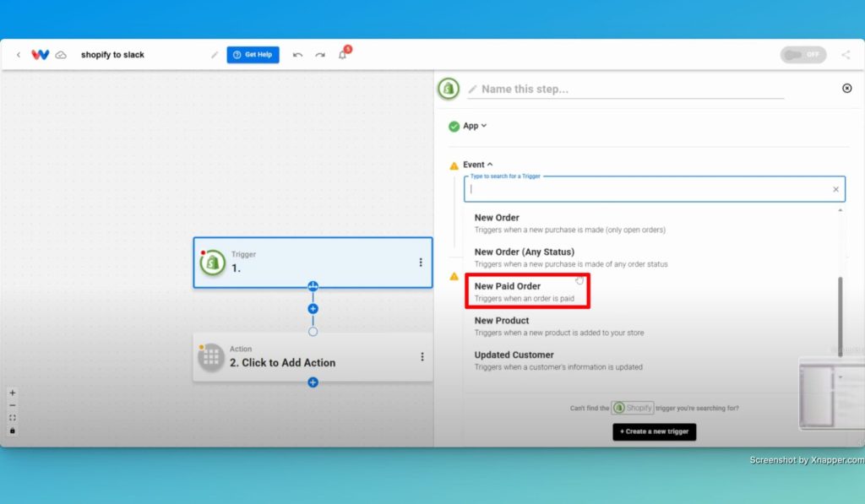The height and width of the screenshot is (504, 865).
Task: Click the Shopify icon in panel header
Action: coord(449,89)
